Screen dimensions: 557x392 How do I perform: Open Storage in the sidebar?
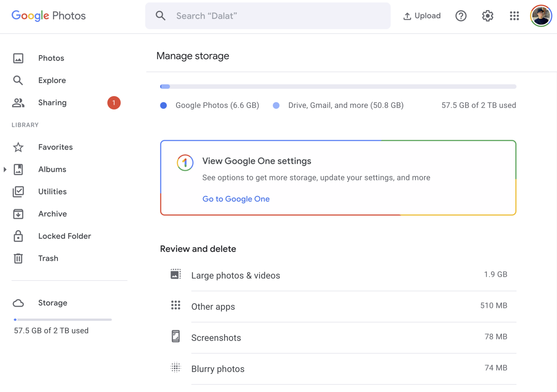(x=53, y=303)
